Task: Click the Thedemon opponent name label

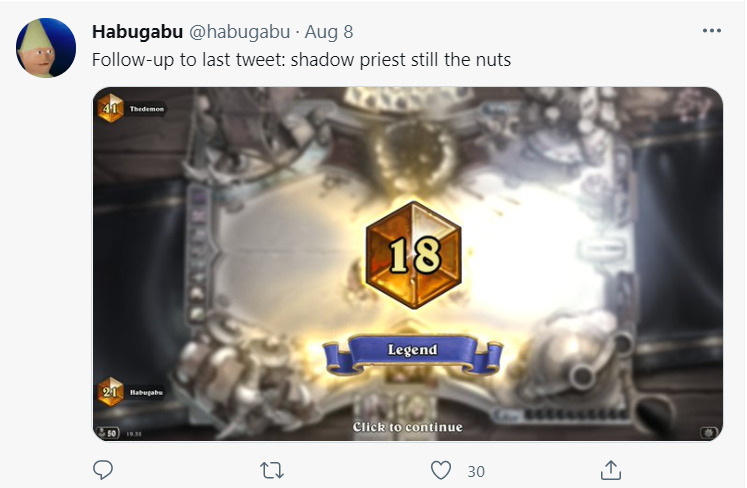Action: coord(147,109)
